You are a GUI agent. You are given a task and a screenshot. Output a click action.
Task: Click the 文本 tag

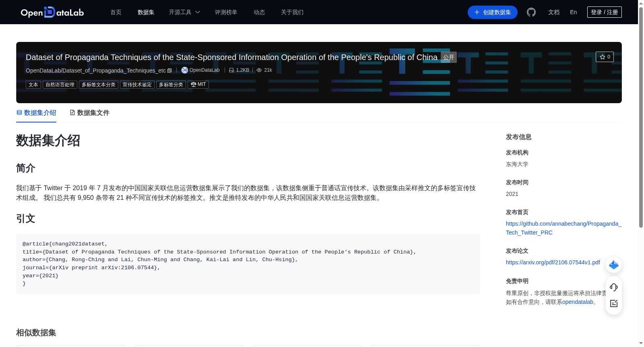click(x=33, y=85)
